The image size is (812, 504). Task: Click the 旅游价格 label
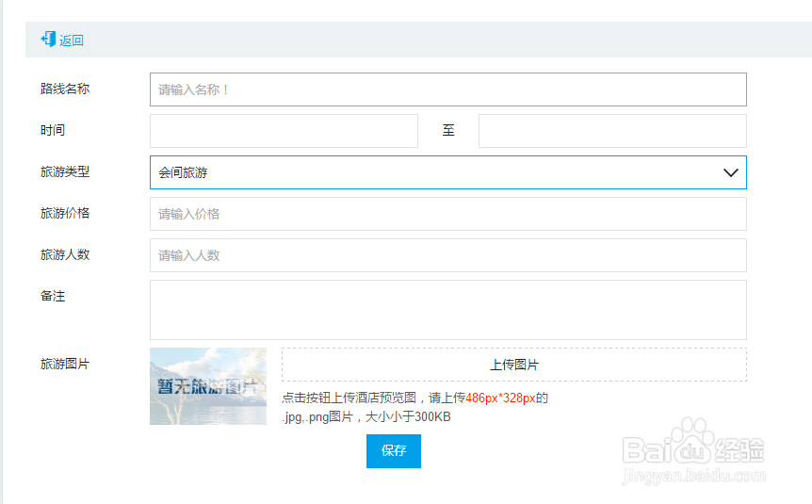coord(65,214)
